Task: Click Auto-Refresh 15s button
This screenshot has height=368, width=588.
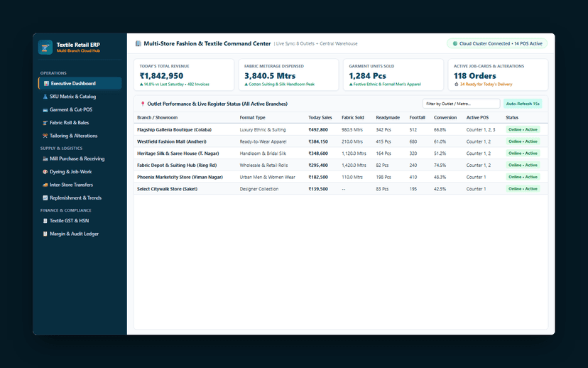Action: [523, 104]
